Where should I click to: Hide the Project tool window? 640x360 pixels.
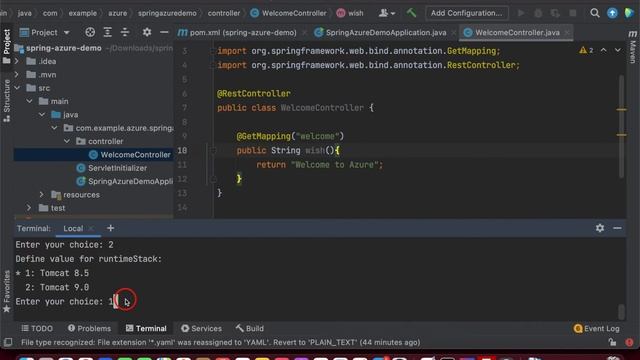164,32
